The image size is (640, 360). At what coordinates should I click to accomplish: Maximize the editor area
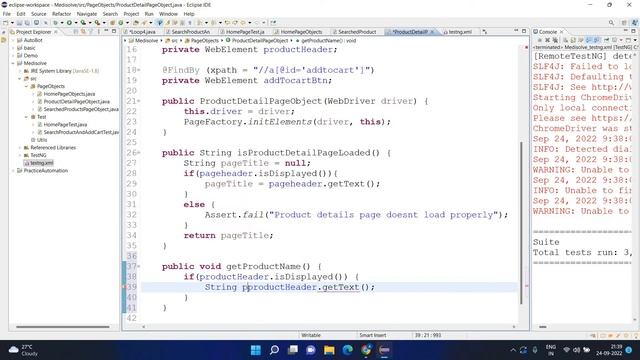click(524, 31)
